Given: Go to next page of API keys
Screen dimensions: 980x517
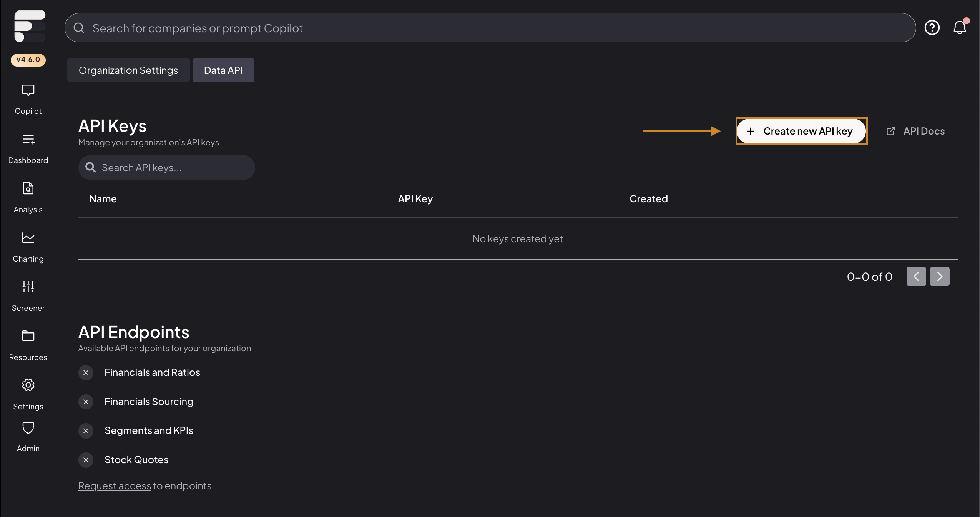Looking at the screenshot, I should 940,276.
